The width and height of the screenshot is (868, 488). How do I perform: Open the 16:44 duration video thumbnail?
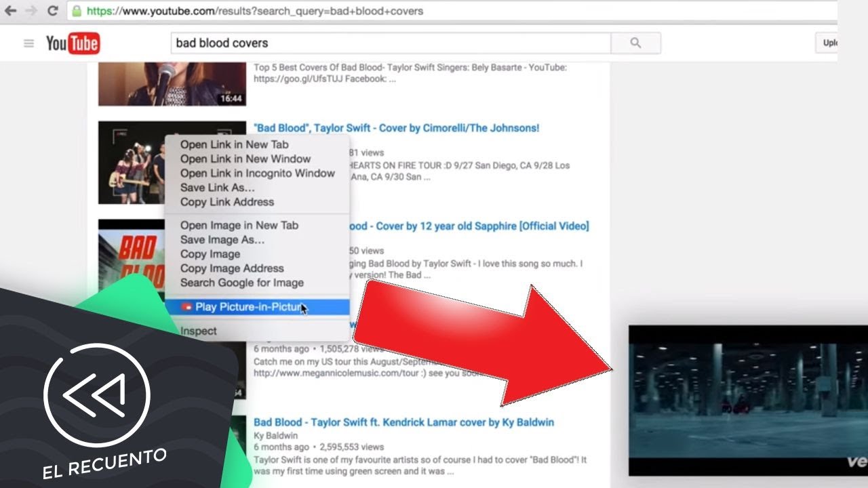172,83
